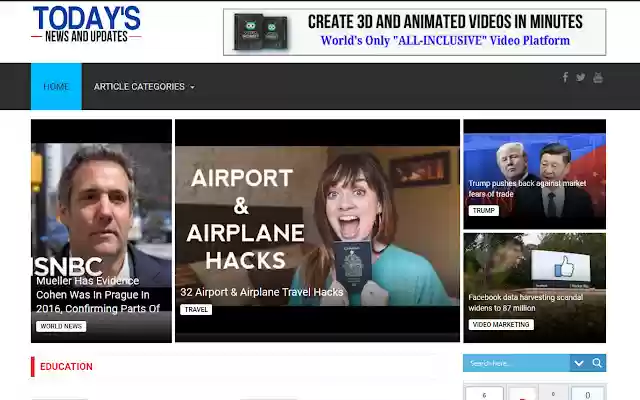Click the Today's News and Updates logo
Image resolution: width=640 pixels, height=400 pixels.
86,24
